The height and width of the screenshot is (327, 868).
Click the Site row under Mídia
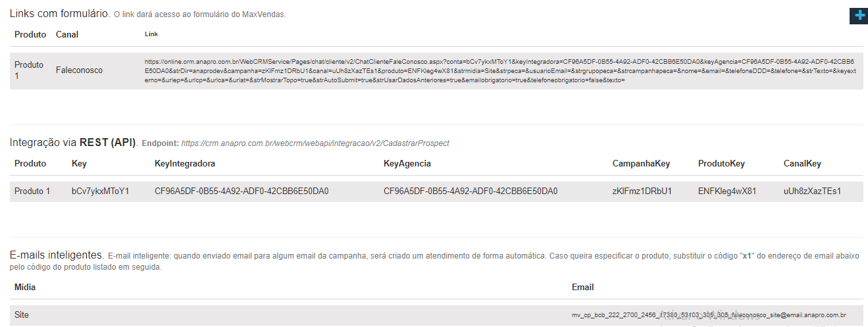22,315
